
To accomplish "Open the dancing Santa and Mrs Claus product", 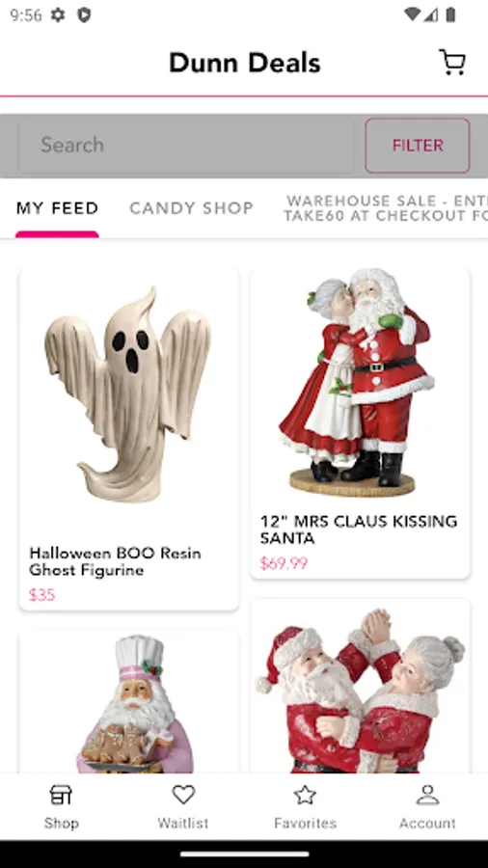I will pyautogui.click(x=360, y=687).
